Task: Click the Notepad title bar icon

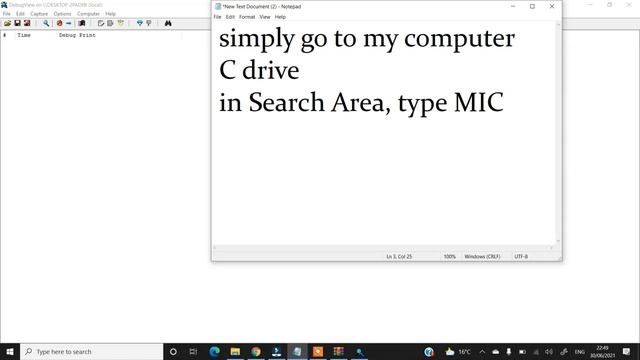Action: click(x=218, y=7)
